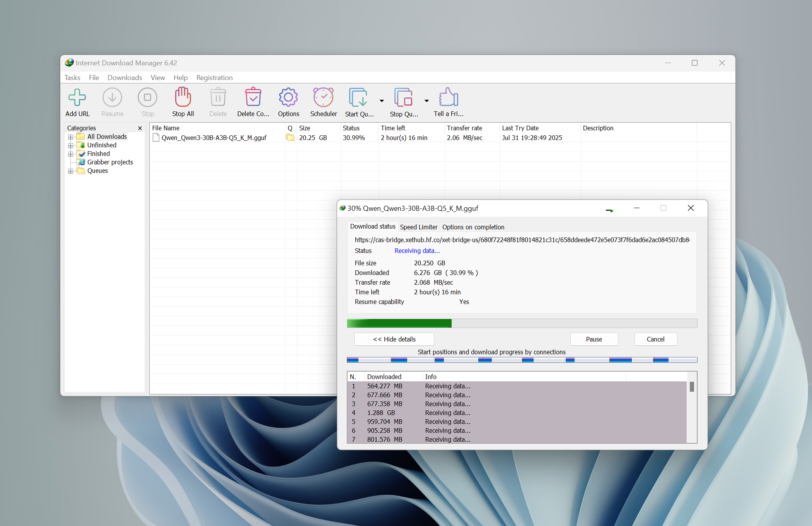This screenshot has width=812, height=526.
Task: Open the Tasks menu
Action: click(x=72, y=78)
